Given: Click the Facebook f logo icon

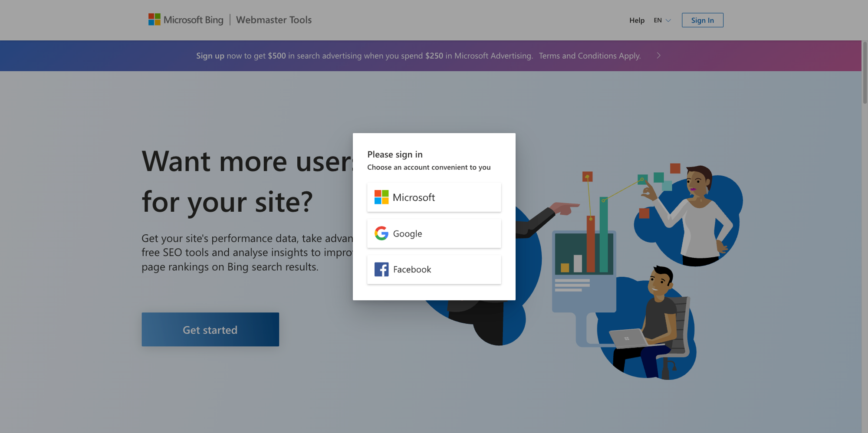Looking at the screenshot, I should [x=381, y=269].
